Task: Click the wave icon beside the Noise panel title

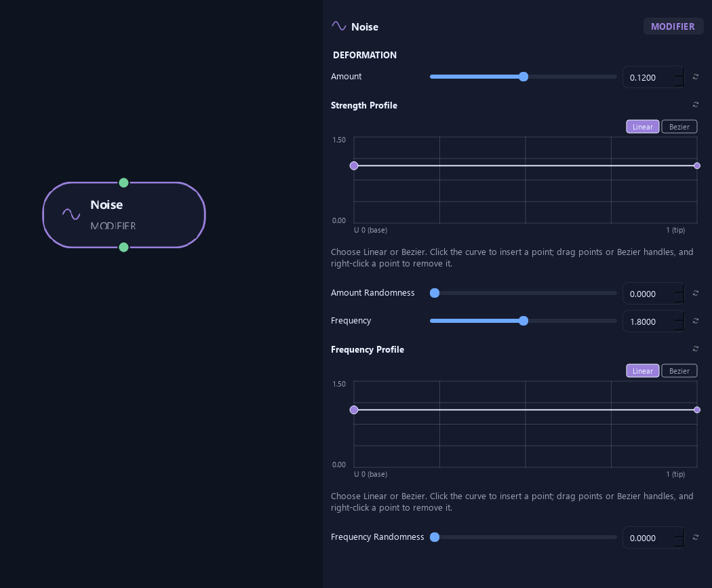Action: 339,26
